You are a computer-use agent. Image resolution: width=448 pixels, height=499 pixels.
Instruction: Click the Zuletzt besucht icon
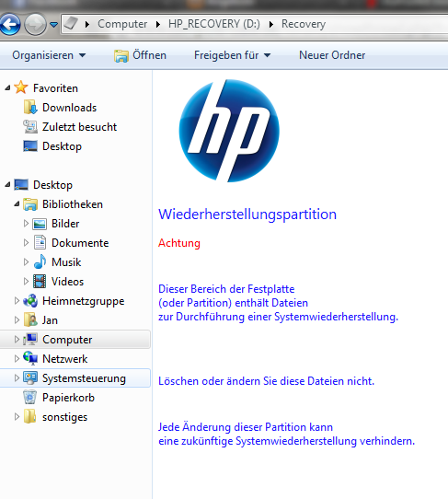click(x=30, y=127)
